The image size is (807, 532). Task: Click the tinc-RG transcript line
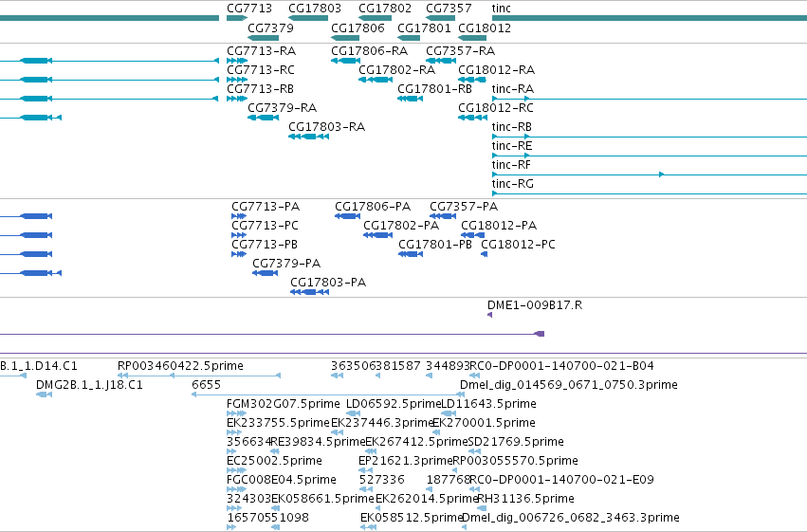click(650, 193)
